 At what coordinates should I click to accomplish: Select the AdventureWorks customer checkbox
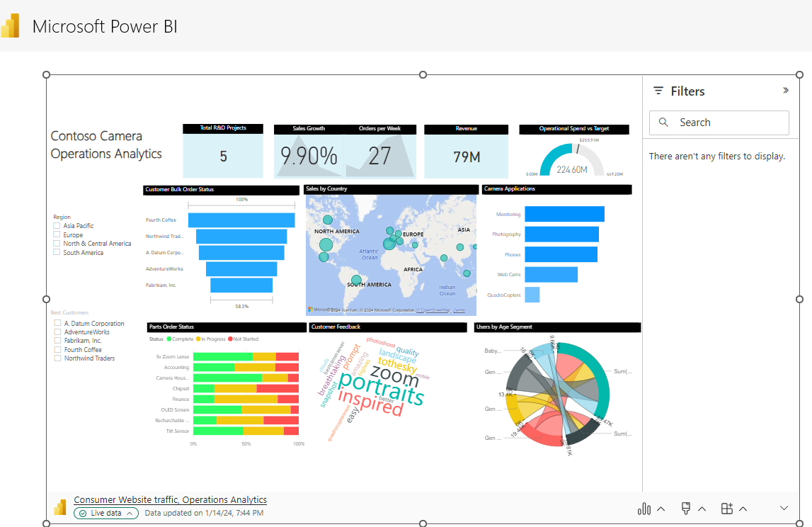(x=57, y=331)
